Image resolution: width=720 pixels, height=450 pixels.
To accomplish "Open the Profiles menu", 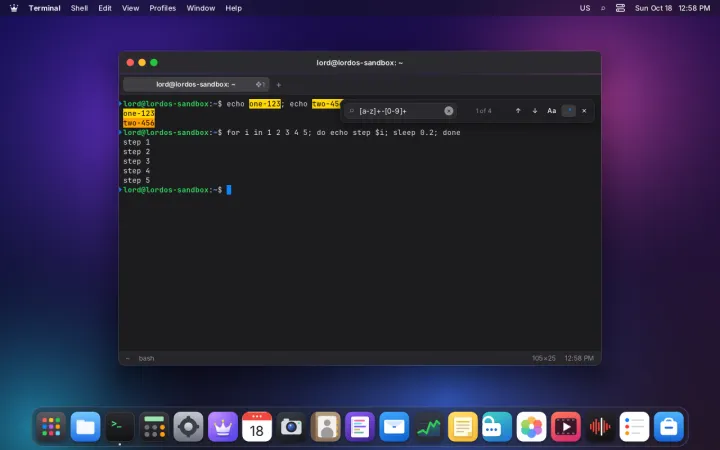I will tap(163, 8).
